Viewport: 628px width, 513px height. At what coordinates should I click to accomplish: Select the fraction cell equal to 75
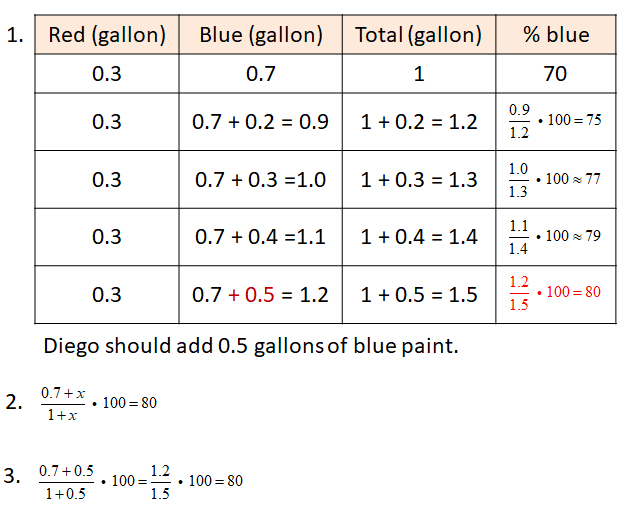coord(556,121)
